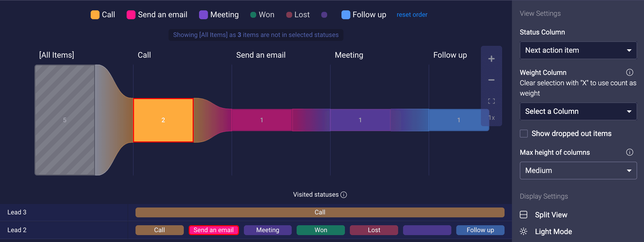644x242 pixels.
Task: Open the Weight Column info icon
Action: [x=629, y=72]
